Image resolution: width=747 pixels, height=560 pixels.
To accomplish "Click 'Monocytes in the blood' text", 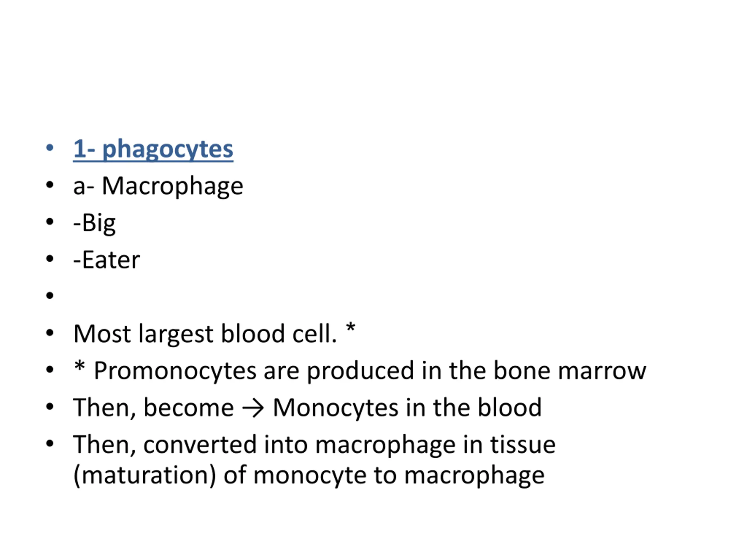I will tap(407, 407).
